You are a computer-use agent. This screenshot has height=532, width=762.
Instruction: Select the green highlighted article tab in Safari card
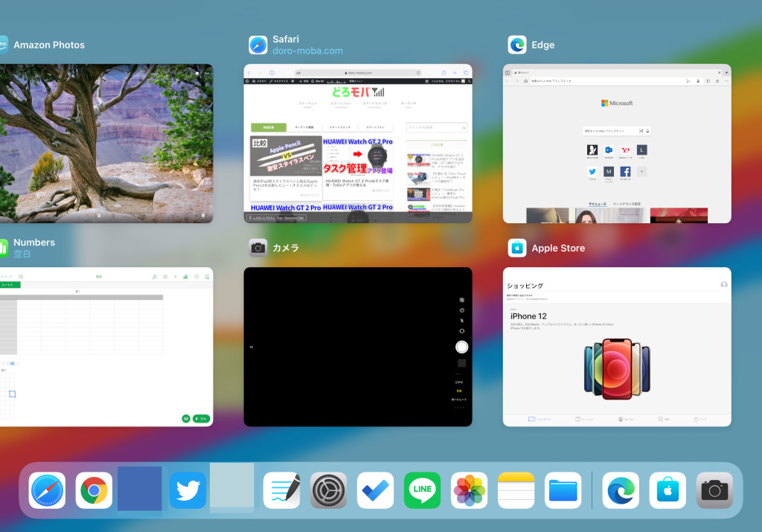(x=269, y=127)
